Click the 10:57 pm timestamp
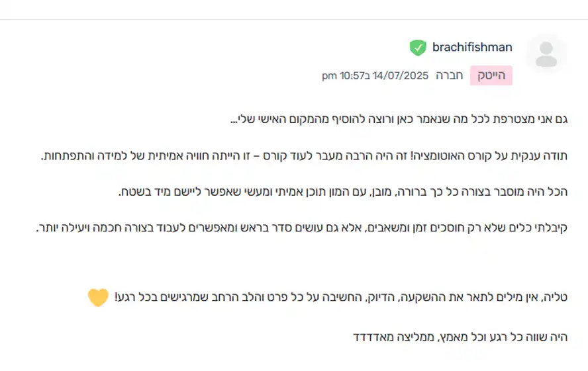588x371 pixels. click(343, 75)
